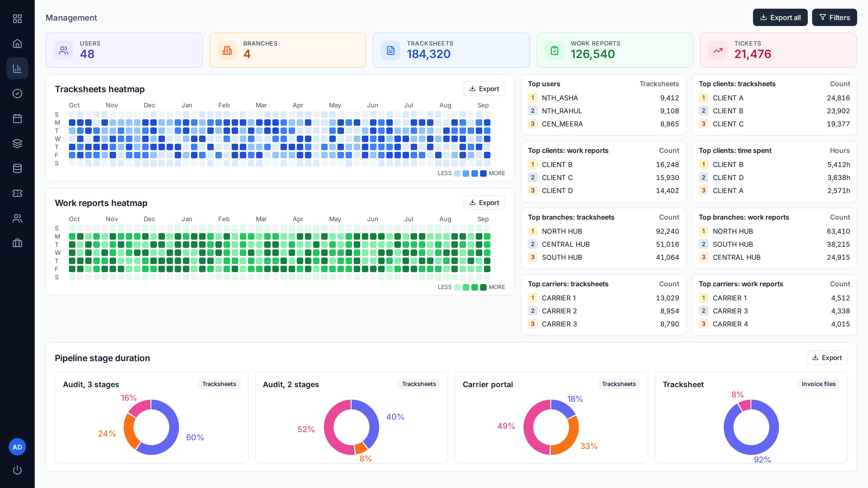Click the 60% segment label in Audit, 3 stages
The image size is (868, 488).
(x=195, y=437)
